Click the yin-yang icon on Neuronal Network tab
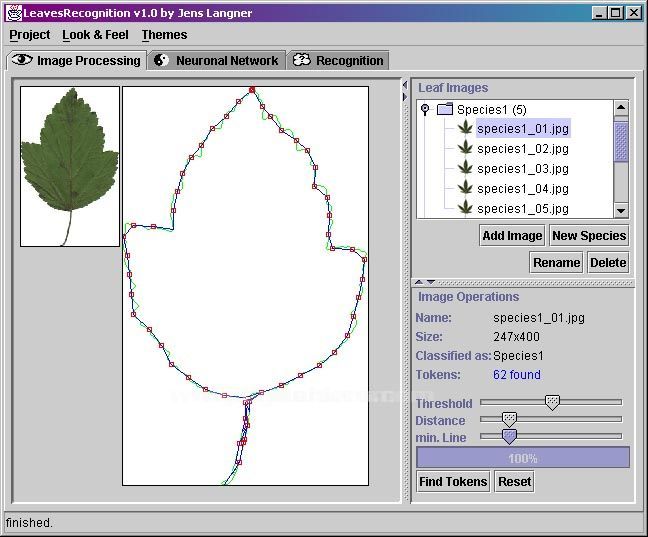This screenshot has width=648, height=537. point(161,60)
